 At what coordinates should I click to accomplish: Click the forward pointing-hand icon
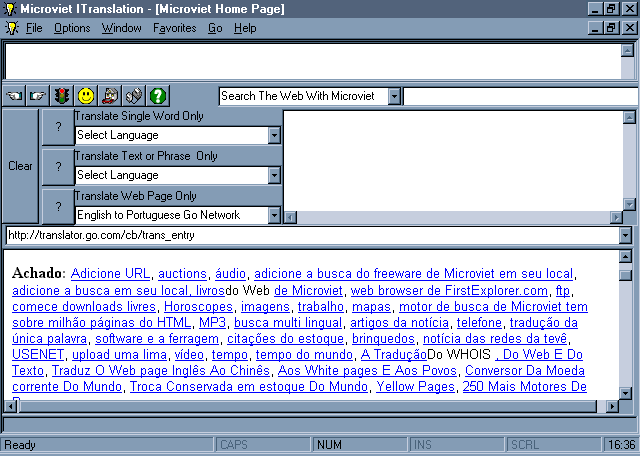(38, 96)
